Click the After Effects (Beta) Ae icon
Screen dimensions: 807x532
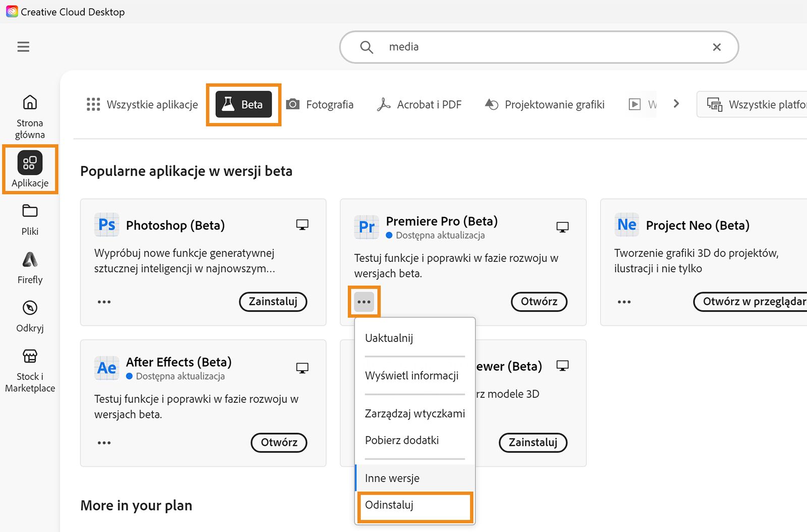106,368
